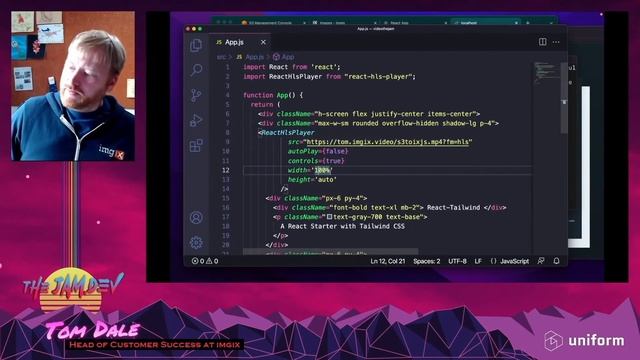Image resolution: width=640 pixels, height=360 pixels.
Task: Open the Extensions view
Action: click(x=196, y=145)
